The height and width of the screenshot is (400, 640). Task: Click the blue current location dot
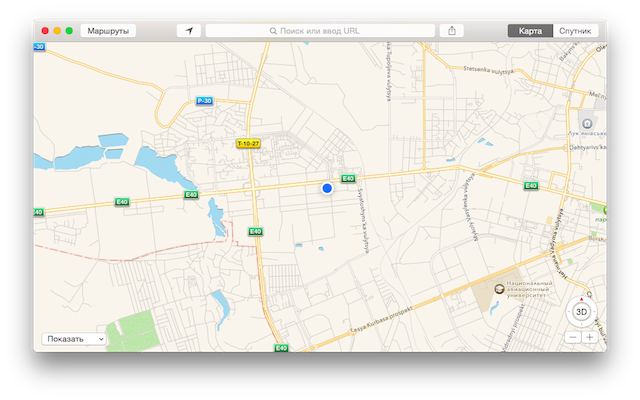point(327,188)
